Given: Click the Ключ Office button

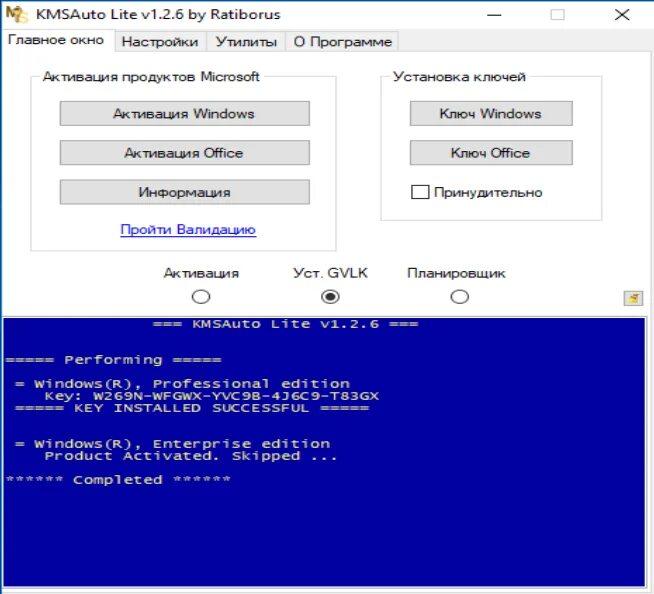Looking at the screenshot, I should [x=491, y=153].
